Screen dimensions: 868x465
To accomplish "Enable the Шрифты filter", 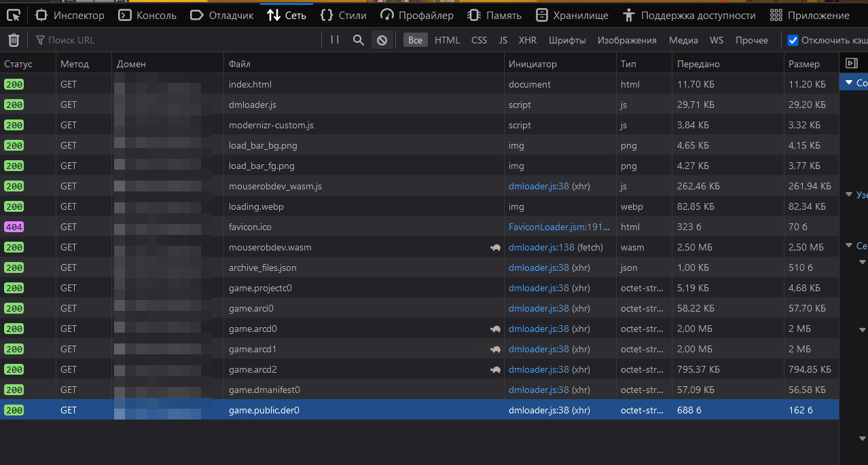I will click(567, 40).
